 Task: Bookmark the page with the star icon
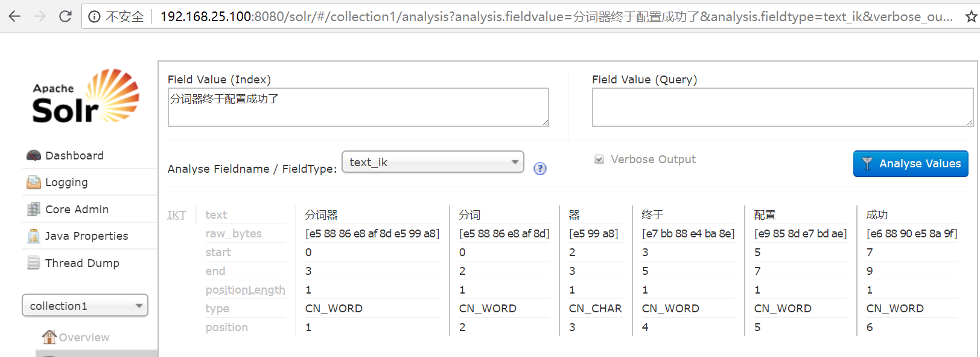[971, 17]
